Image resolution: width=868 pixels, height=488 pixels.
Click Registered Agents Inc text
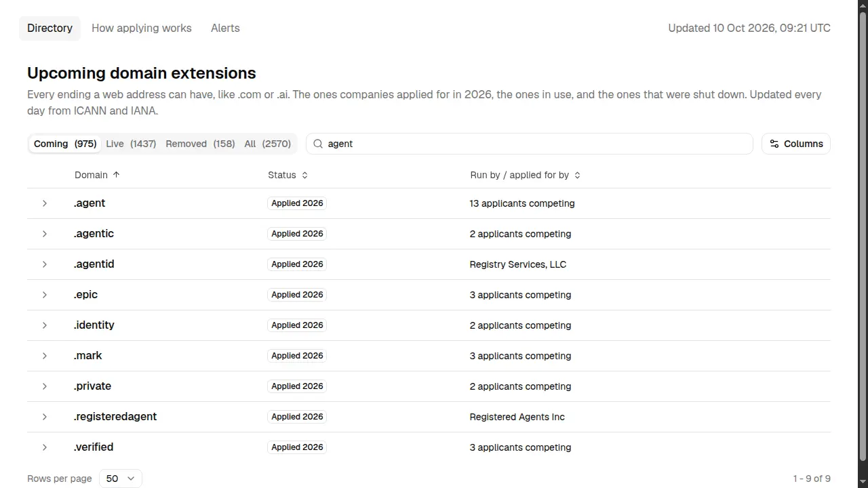[x=517, y=417]
